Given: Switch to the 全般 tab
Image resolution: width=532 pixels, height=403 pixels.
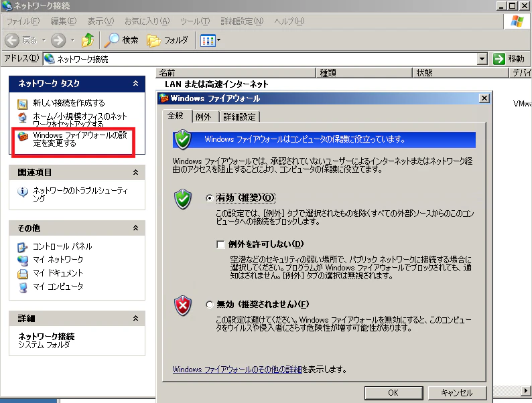Looking at the screenshot, I should 177,116.
